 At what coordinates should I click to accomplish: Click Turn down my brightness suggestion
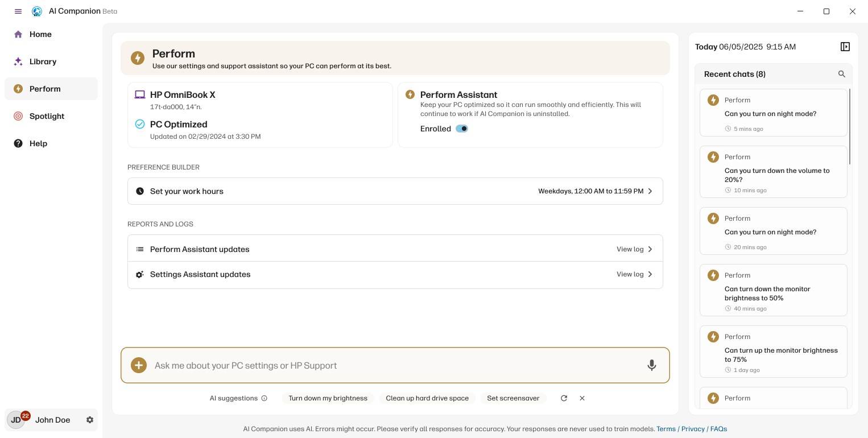click(x=328, y=398)
